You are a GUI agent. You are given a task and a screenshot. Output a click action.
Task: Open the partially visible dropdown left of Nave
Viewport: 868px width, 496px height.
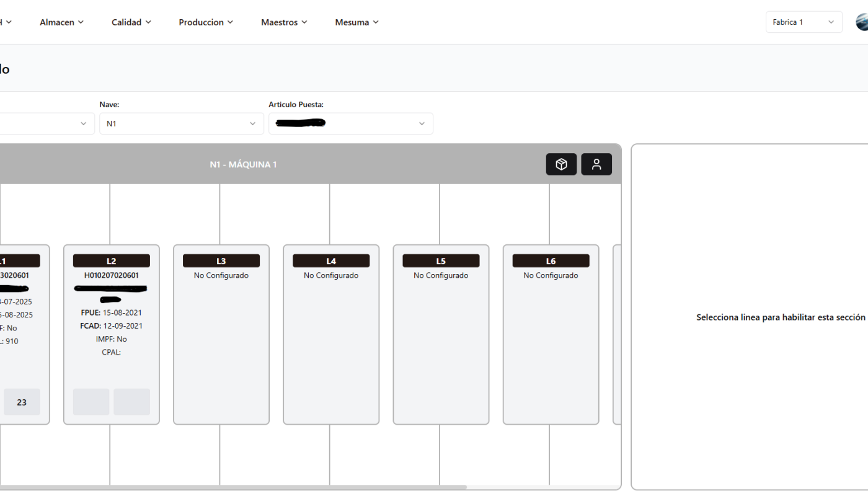(46, 123)
